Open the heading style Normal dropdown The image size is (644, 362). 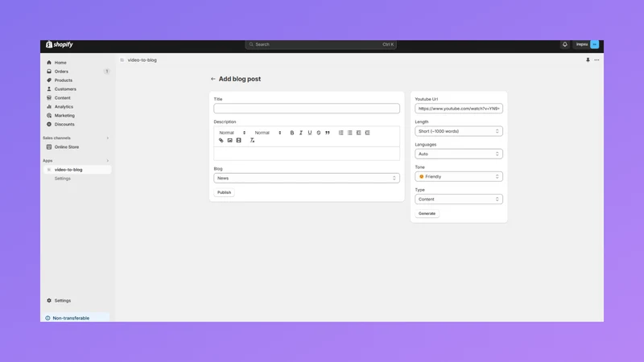click(x=232, y=133)
